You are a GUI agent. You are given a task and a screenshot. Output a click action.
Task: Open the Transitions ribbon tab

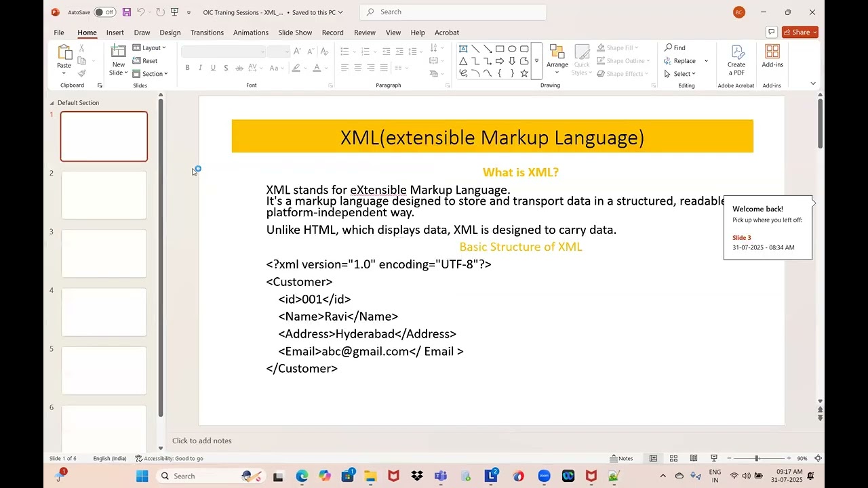tap(207, 33)
